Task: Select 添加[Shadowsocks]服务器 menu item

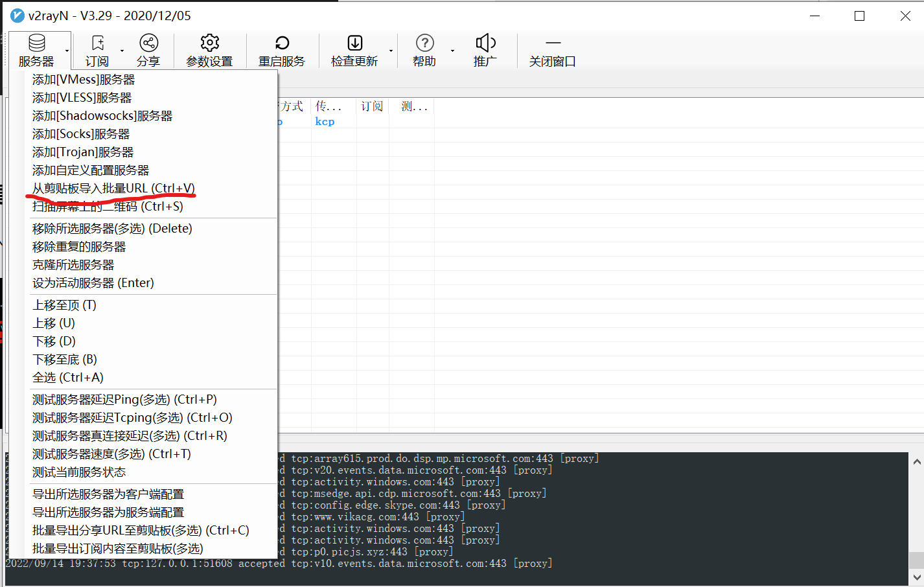Action: (x=102, y=116)
